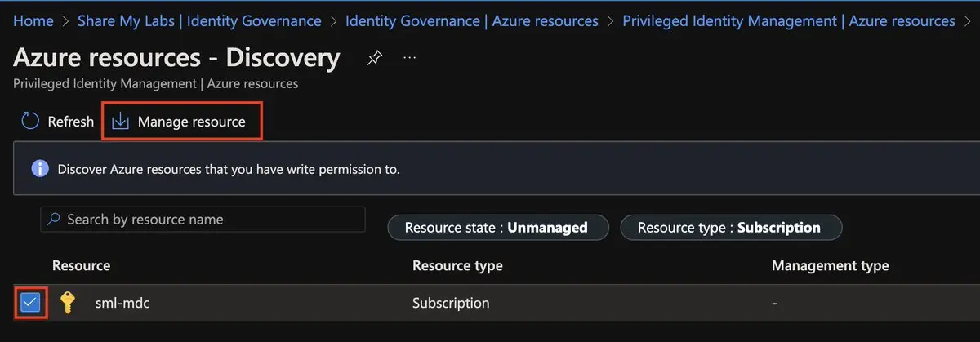Sort by the Resource column header
980x342 pixels.
pos(81,265)
